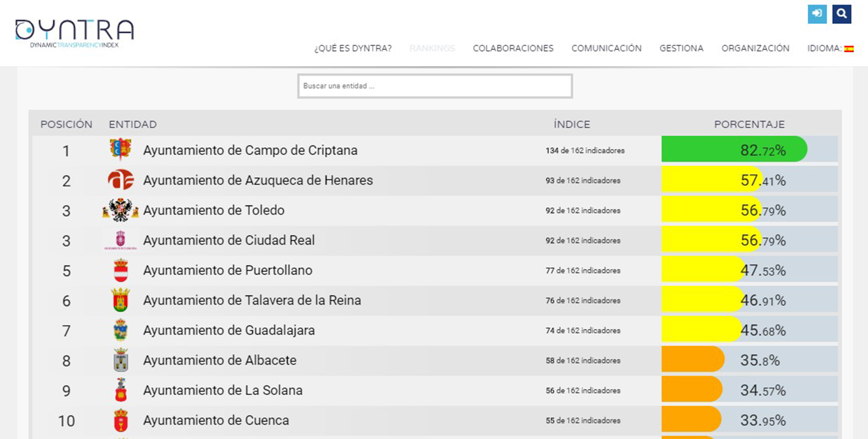This screenshot has width=868, height=439.
Task: Select the Rankings menu item
Action: pyautogui.click(x=432, y=48)
